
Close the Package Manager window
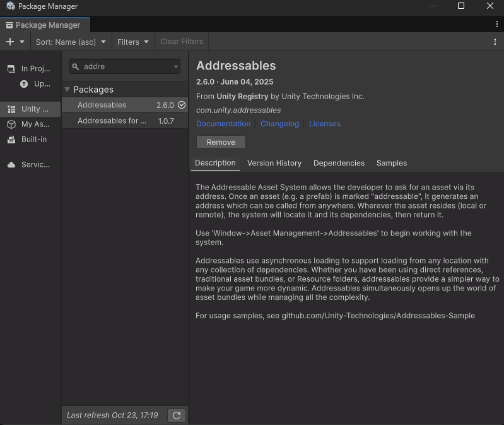(490, 6)
